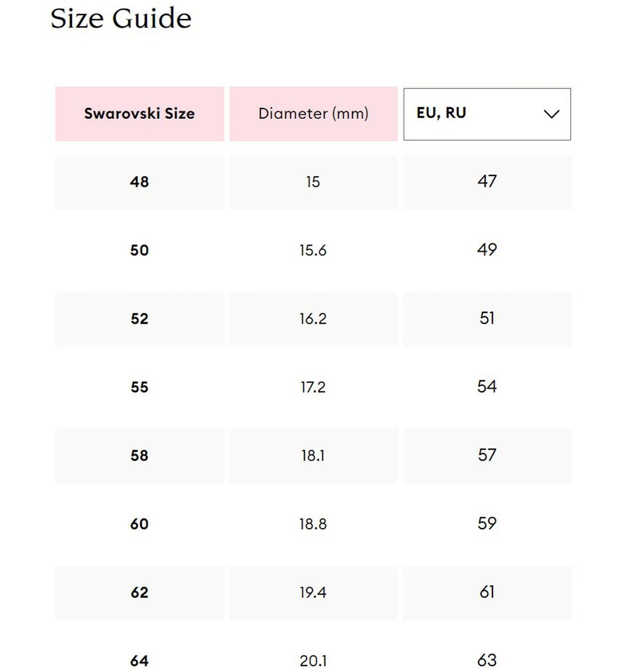Select Swarovski size 52 cell
The image size is (633, 672).
point(140,319)
